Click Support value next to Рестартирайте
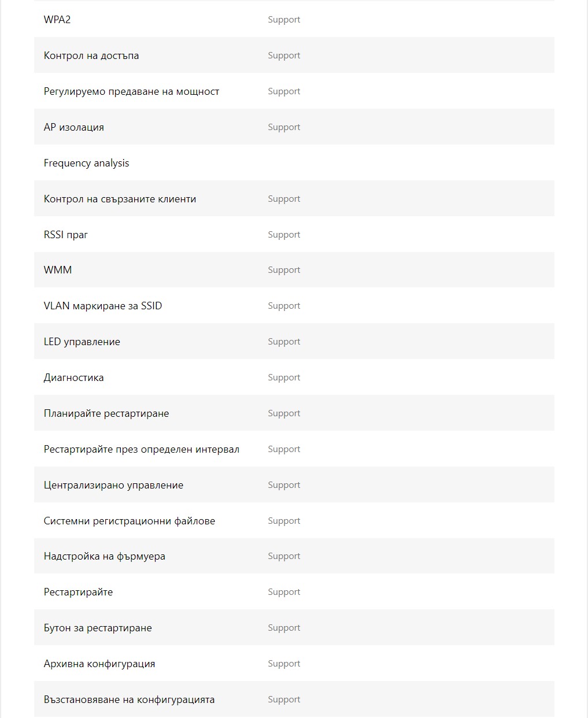Image resolution: width=588 pixels, height=718 pixels. click(x=284, y=592)
